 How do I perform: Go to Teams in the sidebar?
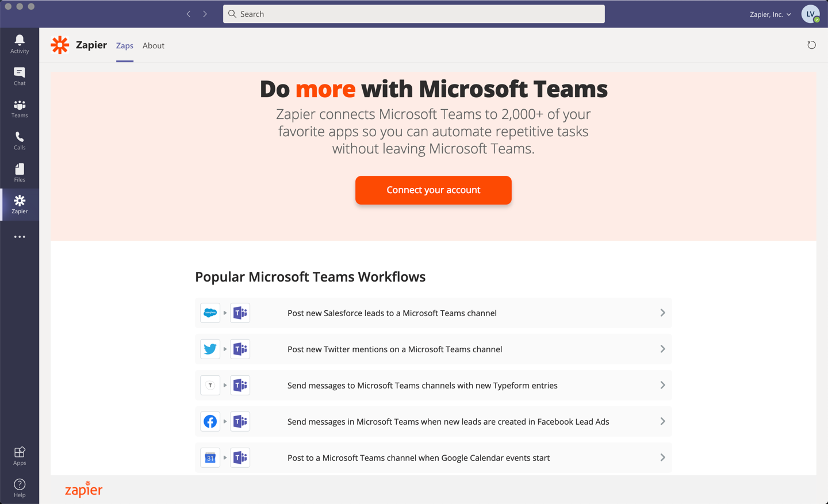click(20, 108)
